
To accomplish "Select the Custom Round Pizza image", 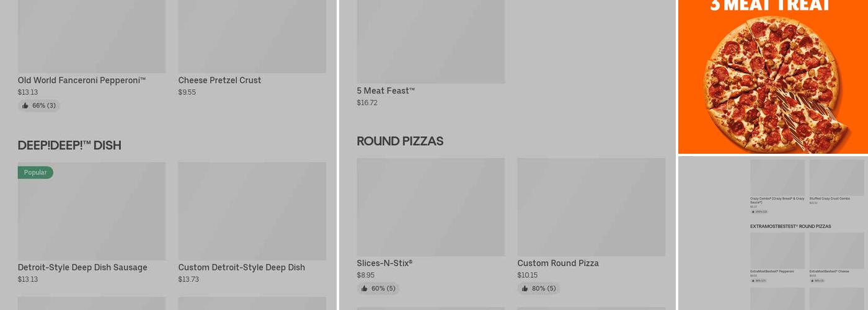I will point(591,207).
